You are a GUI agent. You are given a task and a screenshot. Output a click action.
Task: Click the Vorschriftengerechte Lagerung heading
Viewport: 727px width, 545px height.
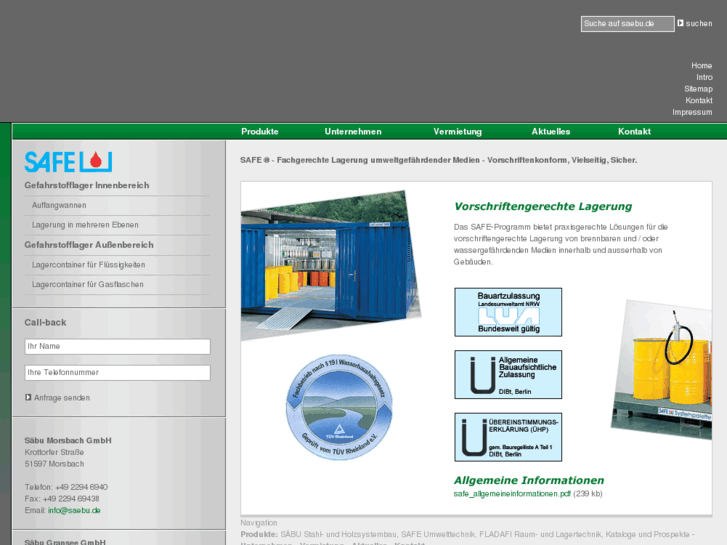pyautogui.click(x=543, y=206)
